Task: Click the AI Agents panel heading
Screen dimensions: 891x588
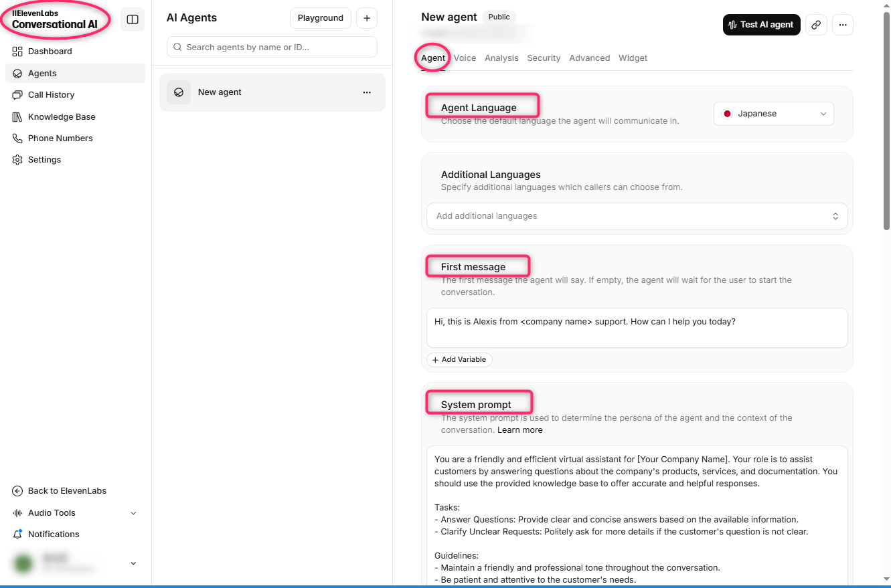Action: [191, 18]
